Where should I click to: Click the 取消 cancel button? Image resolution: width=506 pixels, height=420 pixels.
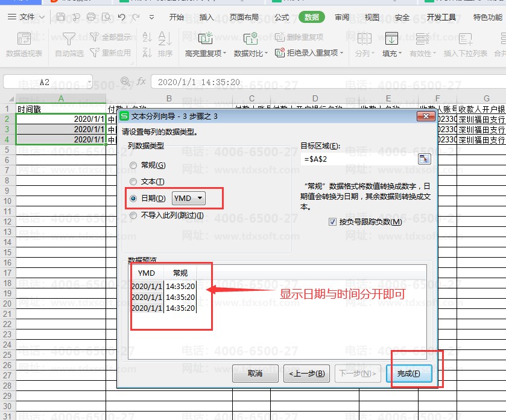[x=255, y=374]
